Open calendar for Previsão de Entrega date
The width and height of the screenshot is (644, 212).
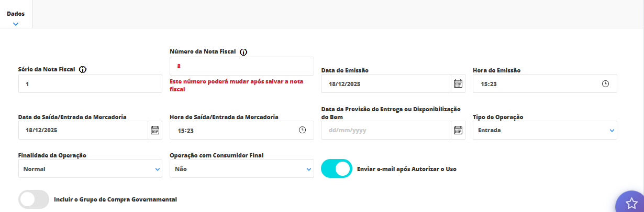pyautogui.click(x=458, y=130)
